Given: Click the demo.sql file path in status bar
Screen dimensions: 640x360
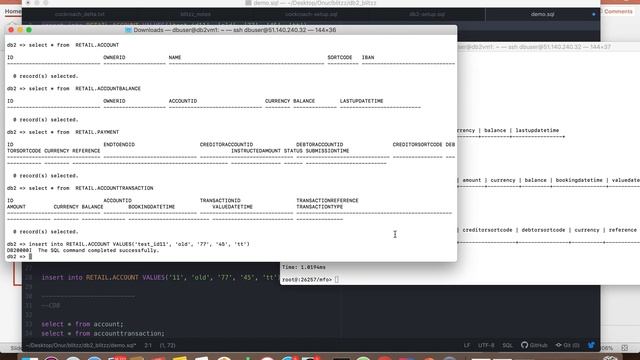Looking at the screenshot, I should 81,345.
